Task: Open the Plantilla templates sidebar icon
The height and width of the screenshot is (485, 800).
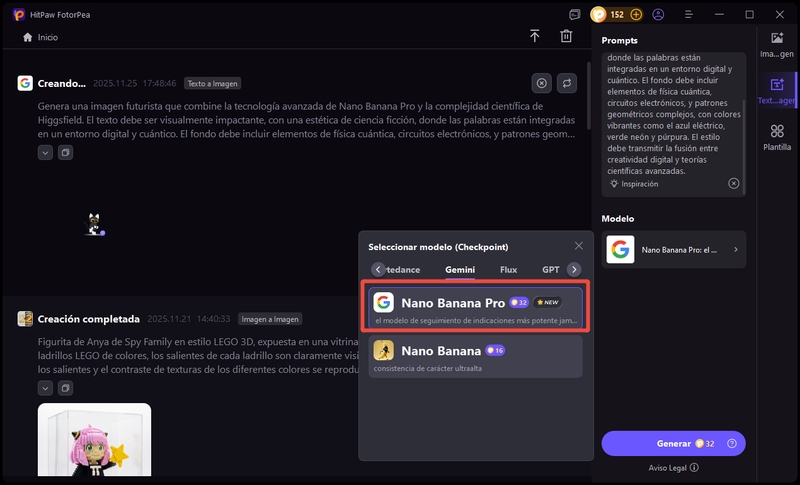Action: point(777,137)
